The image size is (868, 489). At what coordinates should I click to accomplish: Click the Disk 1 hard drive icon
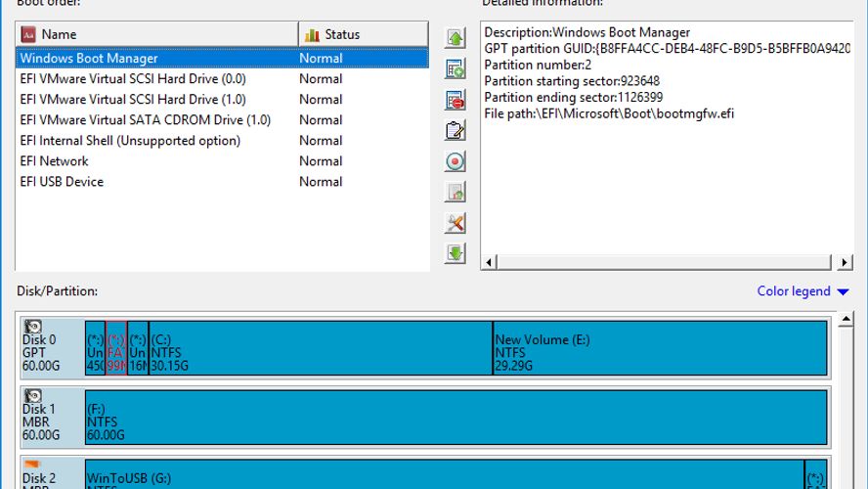click(33, 395)
